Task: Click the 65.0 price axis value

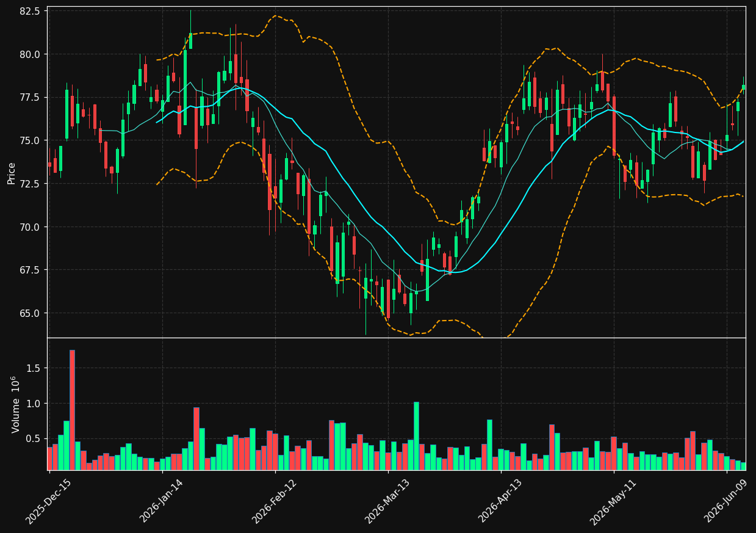Action: [31, 313]
